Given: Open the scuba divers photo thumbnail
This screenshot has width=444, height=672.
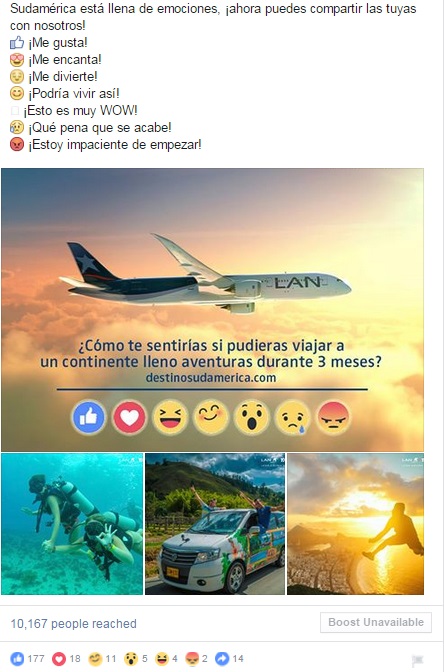Looking at the screenshot, I should coord(72,524).
